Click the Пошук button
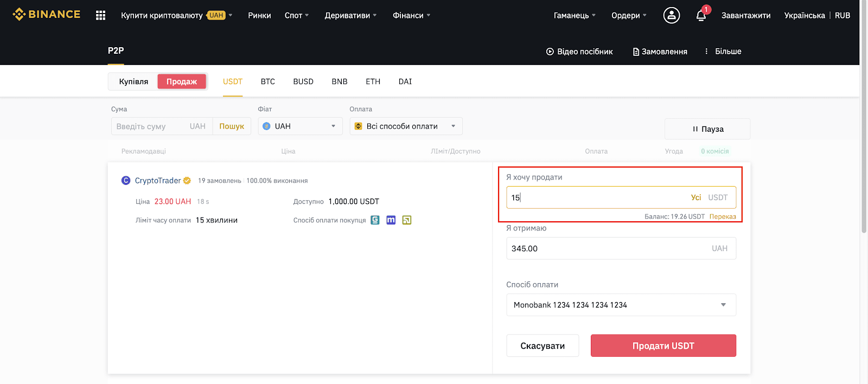The width and height of the screenshot is (868, 384). pos(232,126)
